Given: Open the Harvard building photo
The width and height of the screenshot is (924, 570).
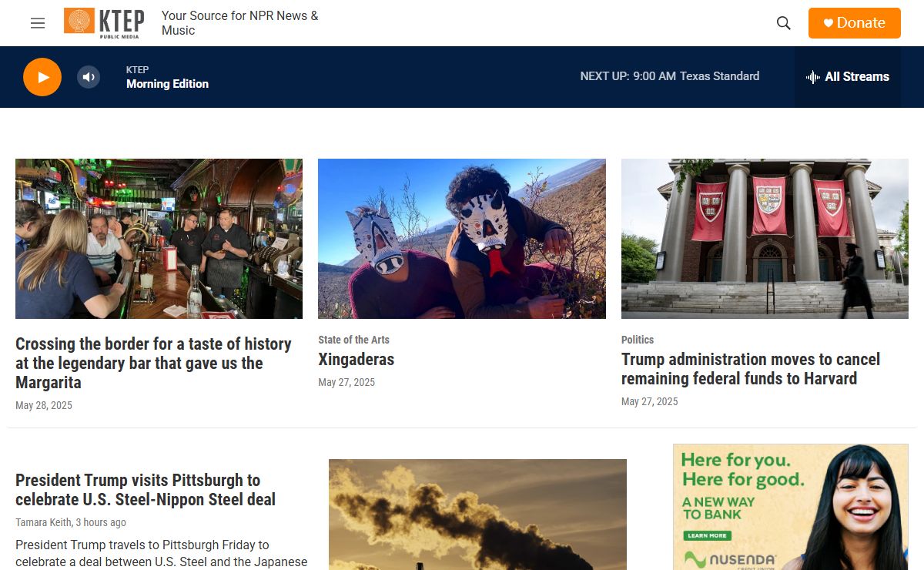Looking at the screenshot, I should coord(765,239).
